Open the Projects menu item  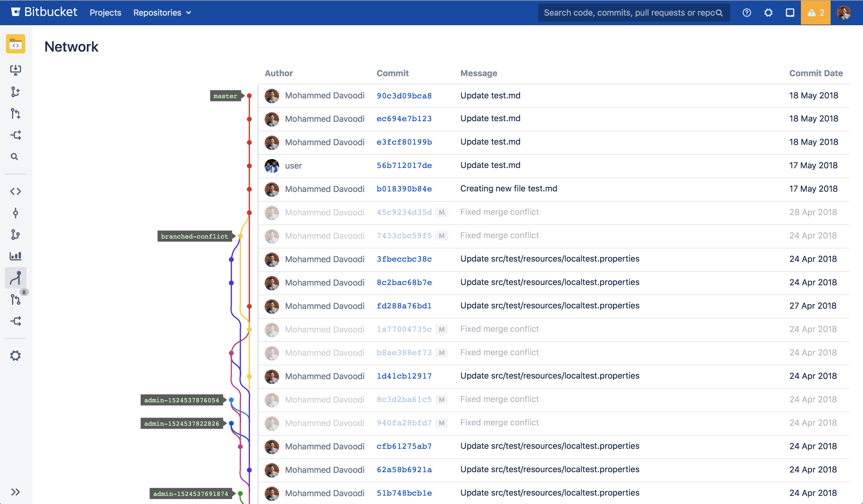coord(106,13)
